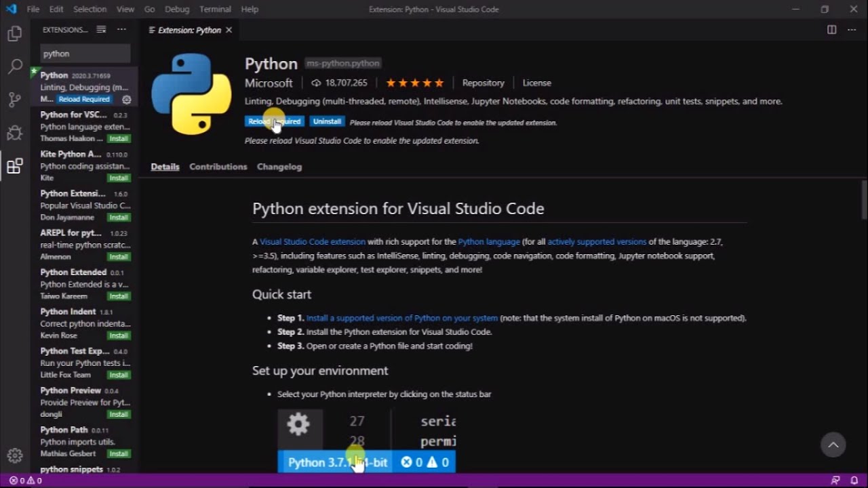Viewport: 868px width, 488px height.
Task: Click the scroll-to-top arrow button
Action: click(x=833, y=445)
